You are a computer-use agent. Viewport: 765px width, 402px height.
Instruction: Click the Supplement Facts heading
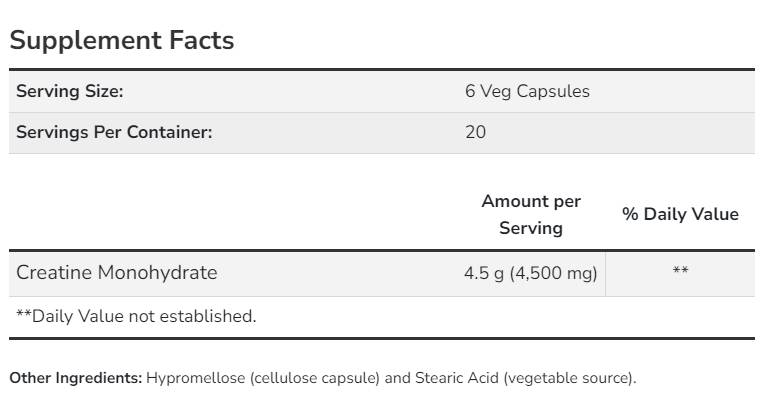121,41
